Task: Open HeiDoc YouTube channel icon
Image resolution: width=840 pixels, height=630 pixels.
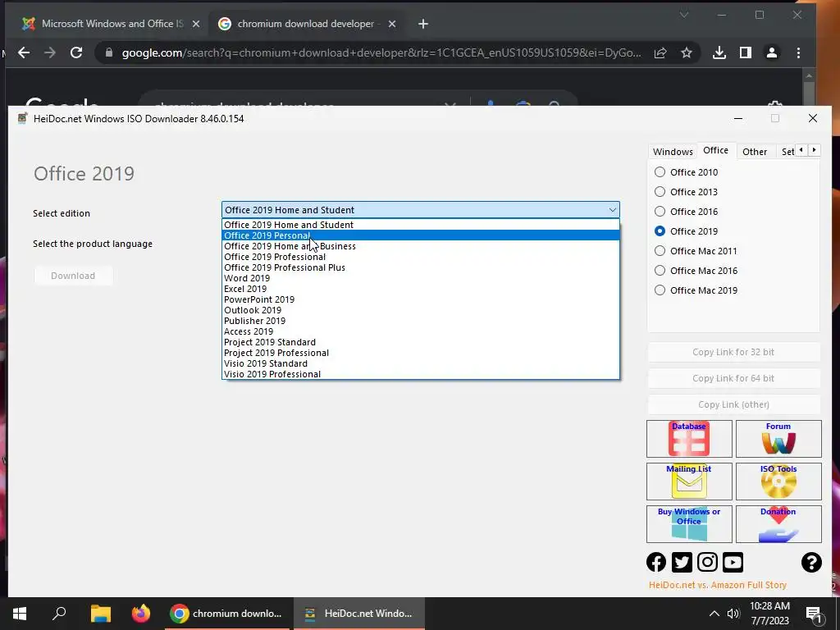Action: tap(733, 562)
